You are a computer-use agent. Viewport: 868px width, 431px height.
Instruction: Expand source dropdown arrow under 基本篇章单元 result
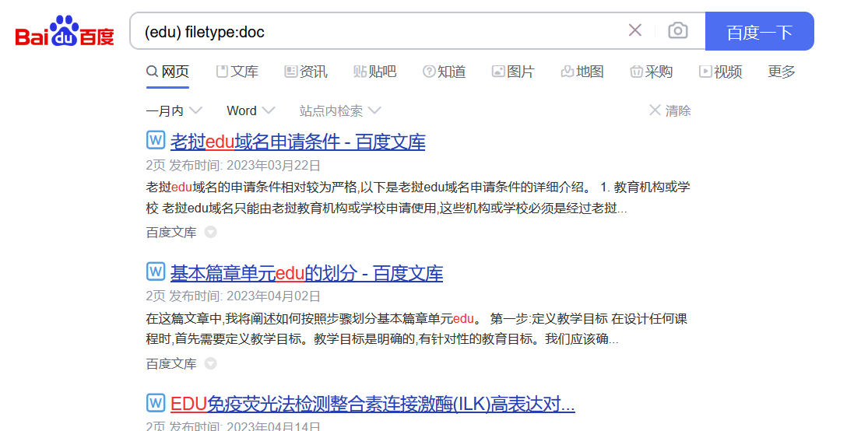tap(210, 363)
